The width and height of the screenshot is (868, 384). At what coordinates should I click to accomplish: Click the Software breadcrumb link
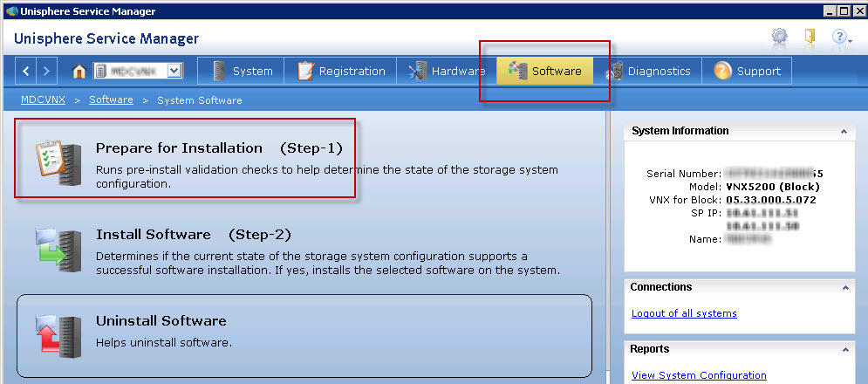[112, 100]
